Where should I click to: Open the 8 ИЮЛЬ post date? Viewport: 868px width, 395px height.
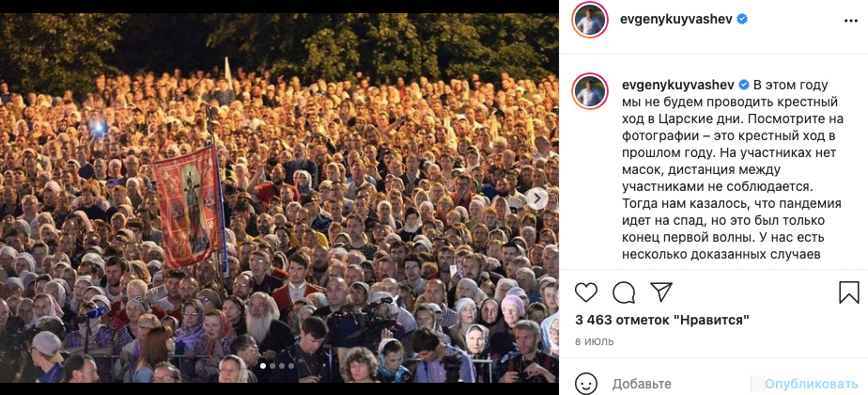(x=595, y=341)
